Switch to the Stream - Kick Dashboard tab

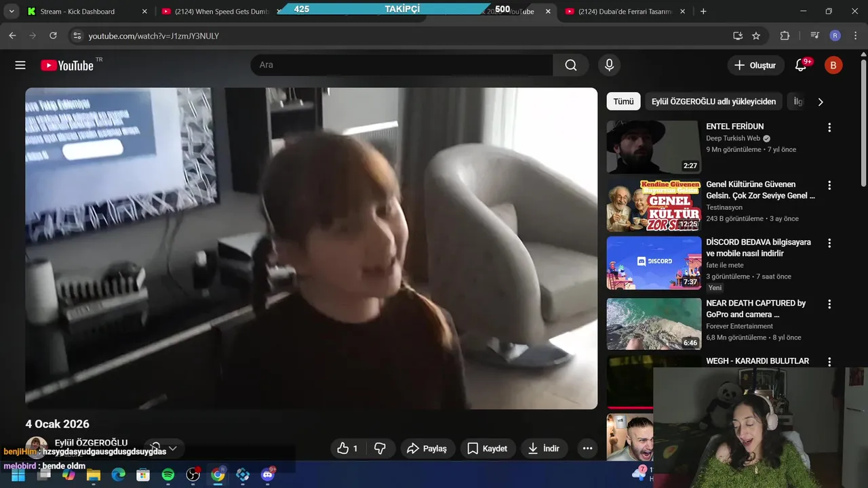[x=87, y=12]
